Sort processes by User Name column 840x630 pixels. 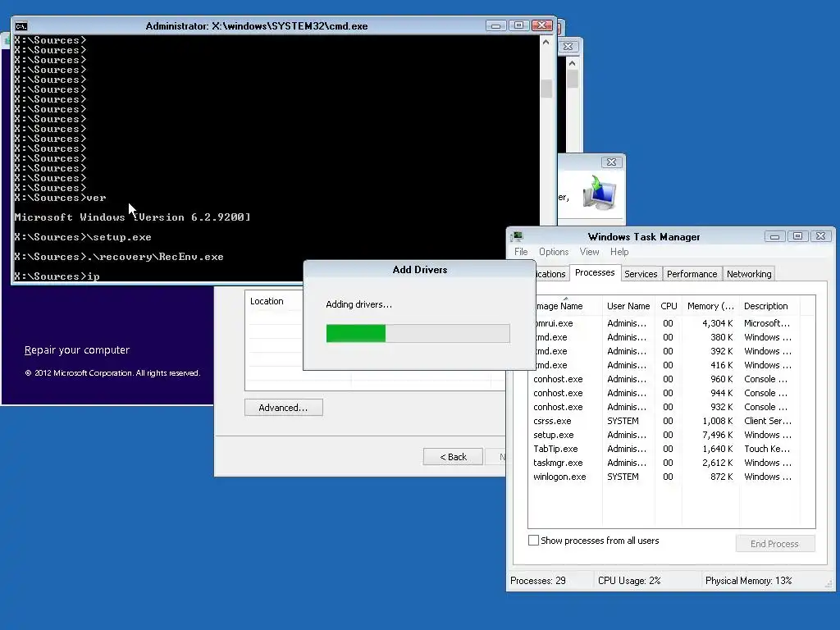(628, 306)
